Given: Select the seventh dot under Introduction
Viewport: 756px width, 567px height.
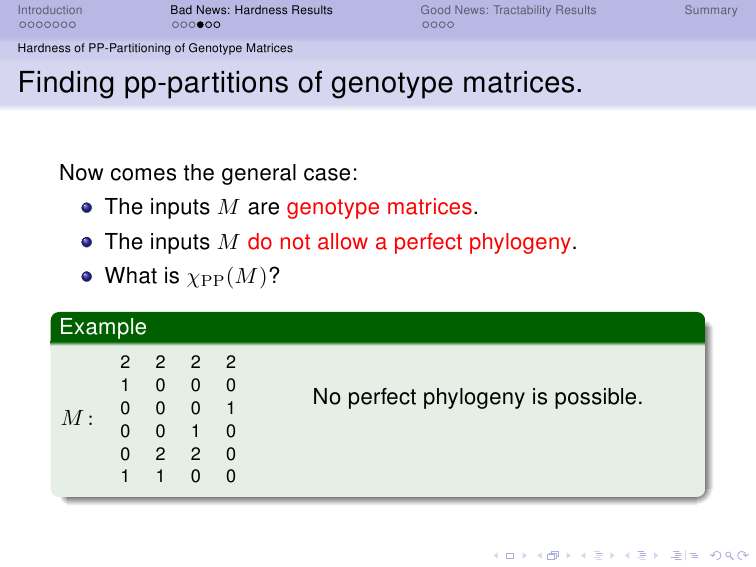Looking at the screenshot, I should point(72,25).
